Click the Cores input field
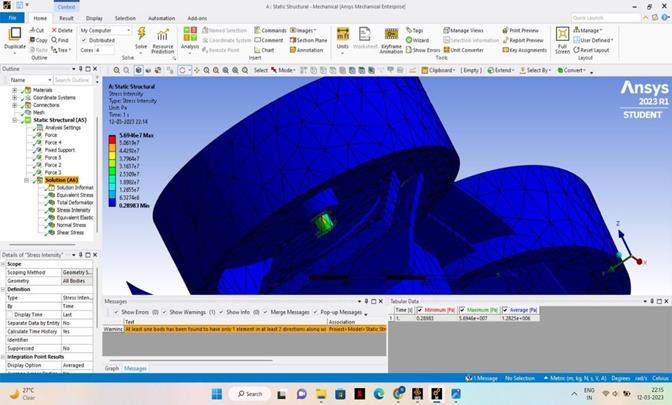The width and height of the screenshot is (672, 405). [x=105, y=50]
